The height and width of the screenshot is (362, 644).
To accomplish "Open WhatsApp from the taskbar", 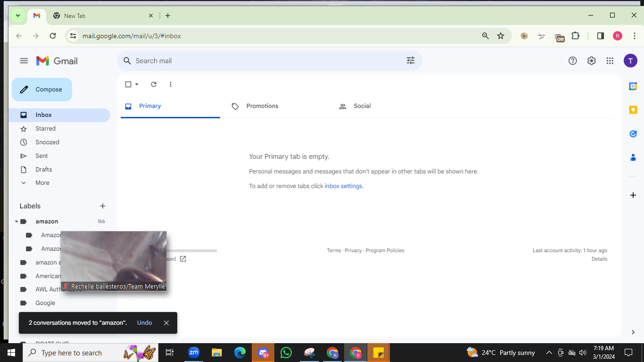I will pyautogui.click(x=286, y=353).
